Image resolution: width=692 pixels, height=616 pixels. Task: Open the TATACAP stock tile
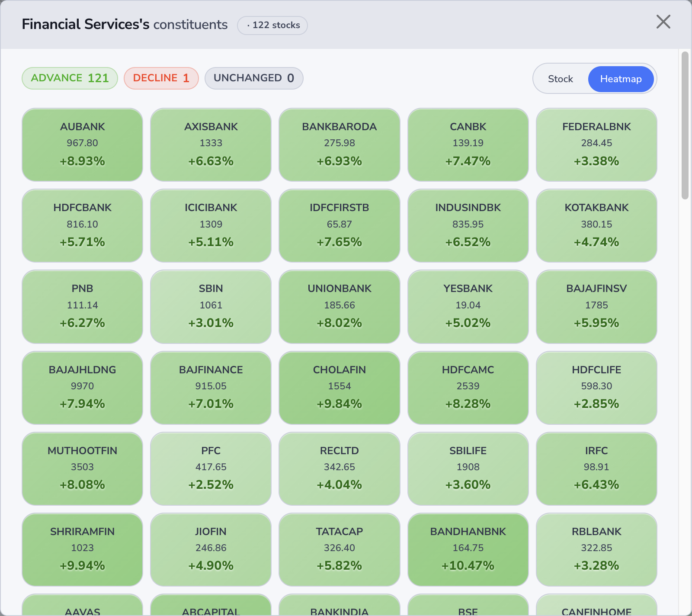pos(339,549)
